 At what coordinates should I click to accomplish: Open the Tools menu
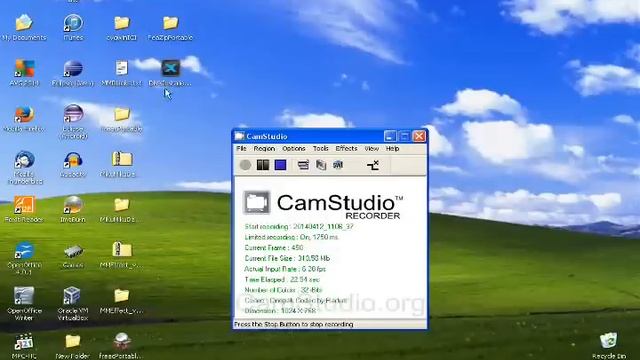(320, 149)
